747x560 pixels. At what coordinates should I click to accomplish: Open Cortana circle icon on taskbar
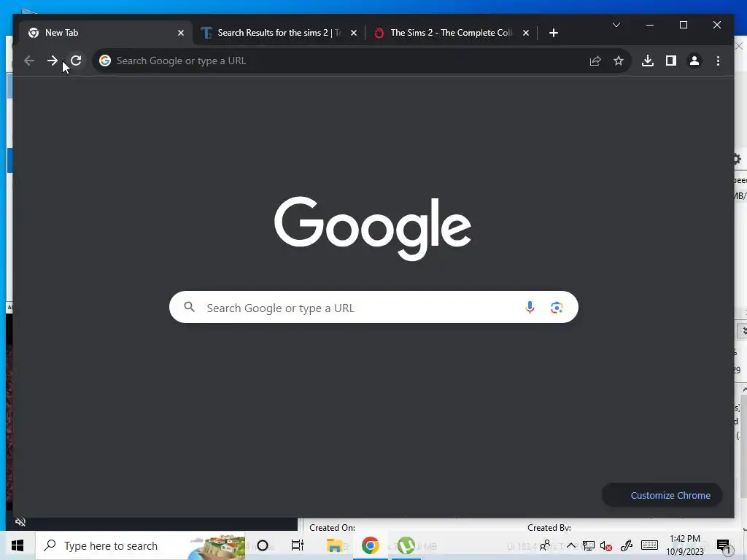[x=263, y=545]
